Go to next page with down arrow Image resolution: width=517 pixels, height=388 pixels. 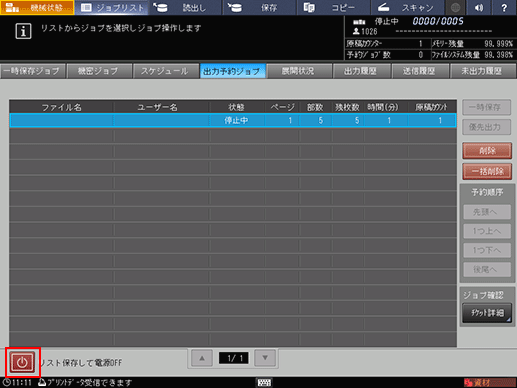point(265,358)
